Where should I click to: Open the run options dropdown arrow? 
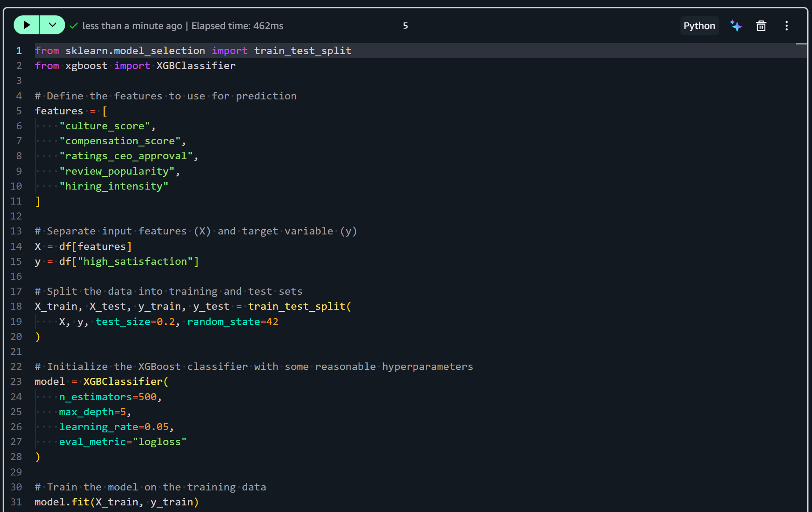pyautogui.click(x=52, y=25)
